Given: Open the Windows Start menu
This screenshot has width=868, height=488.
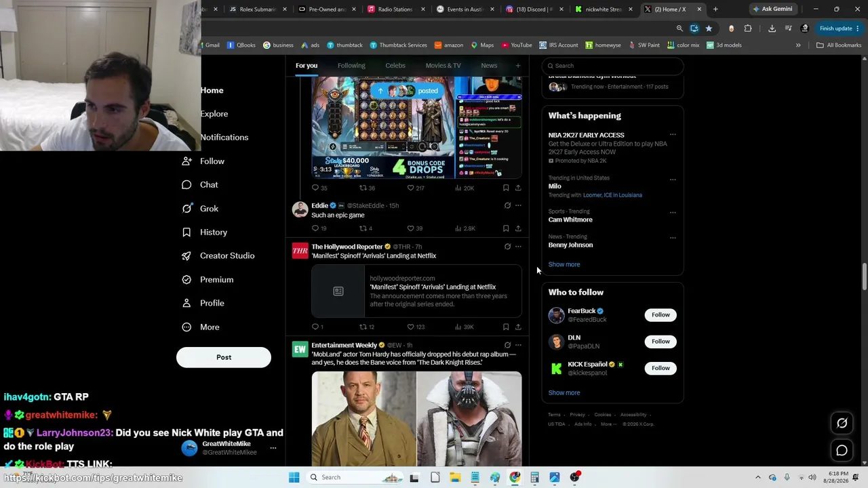Looking at the screenshot, I should (x=294, y=477).
